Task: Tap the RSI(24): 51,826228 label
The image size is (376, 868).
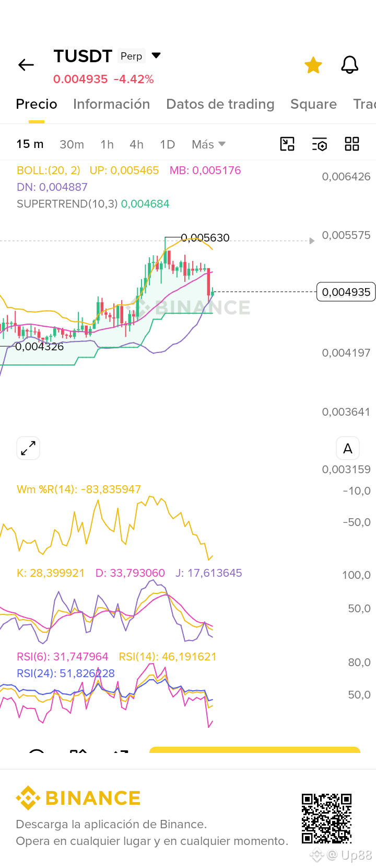Action: pos(66,673)
